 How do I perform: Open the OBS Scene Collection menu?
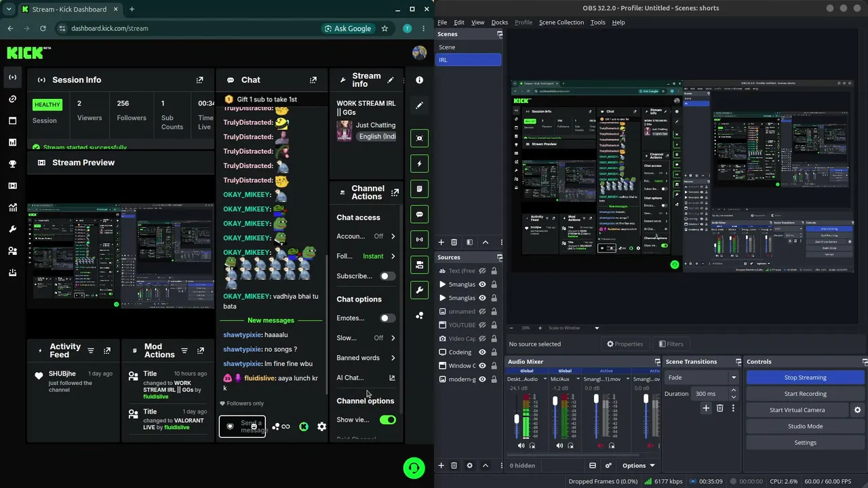[561, 22]
